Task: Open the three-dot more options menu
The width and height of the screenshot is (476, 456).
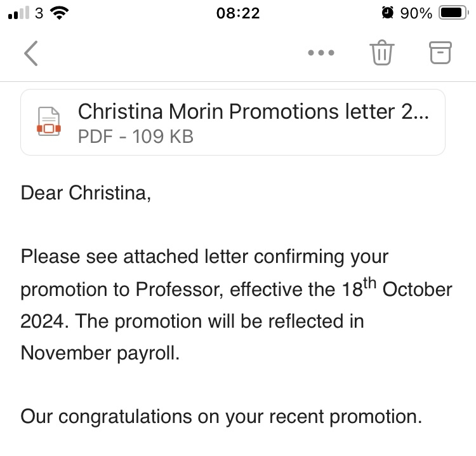Action: click(321, 53)
